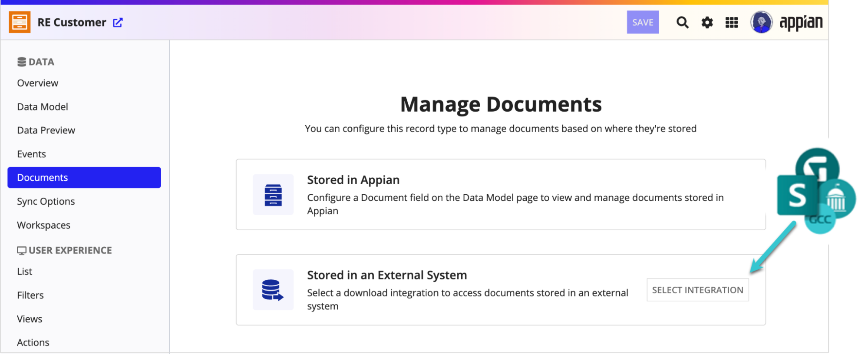This screenshot has width=868, height=355.
Task: Select the Documents sidebar item
Action: (x=84, y=178)
